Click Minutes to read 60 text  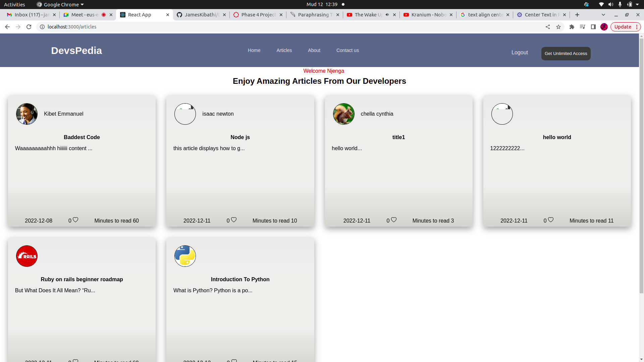[x=116, y=221]
